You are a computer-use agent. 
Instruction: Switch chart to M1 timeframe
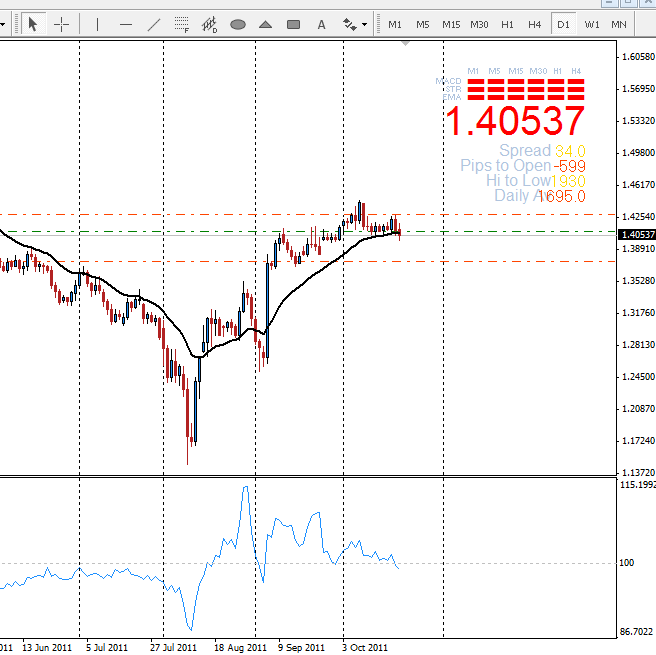[x=395, y=24]
